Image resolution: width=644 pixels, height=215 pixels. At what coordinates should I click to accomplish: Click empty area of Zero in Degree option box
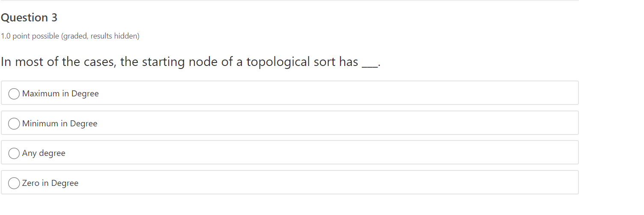330,182
